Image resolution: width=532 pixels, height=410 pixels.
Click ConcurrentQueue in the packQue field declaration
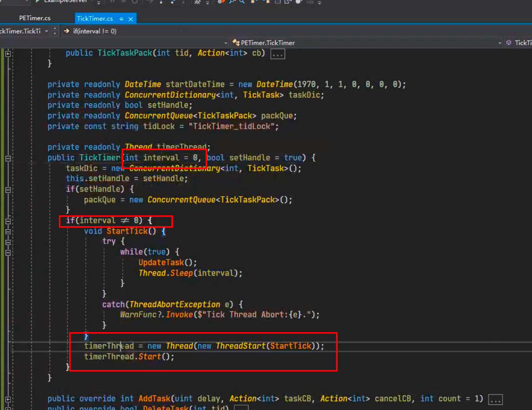pyautogui.click(x=159, y=116)
